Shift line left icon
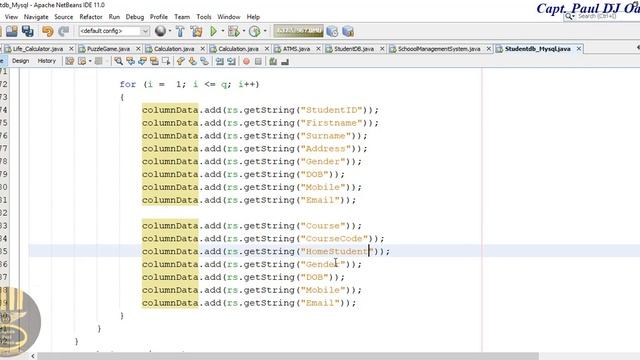This screenshot has height=360, width=640. tap(220, 61)
